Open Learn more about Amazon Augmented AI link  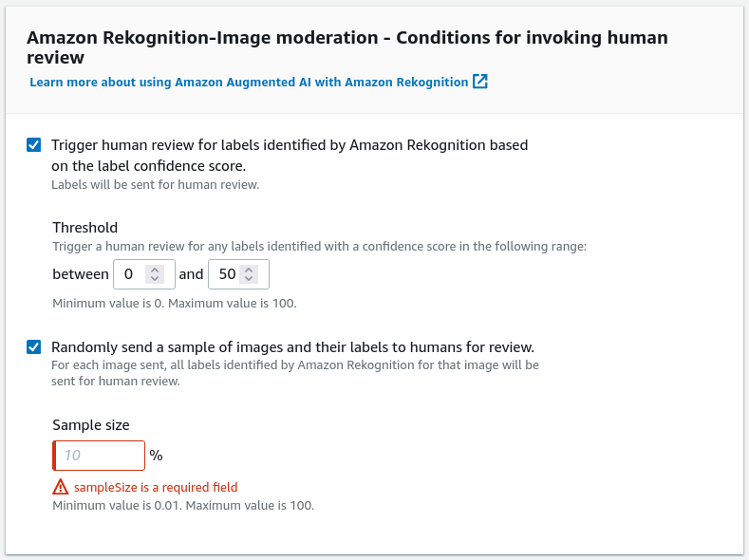click(x=249, y=83)
